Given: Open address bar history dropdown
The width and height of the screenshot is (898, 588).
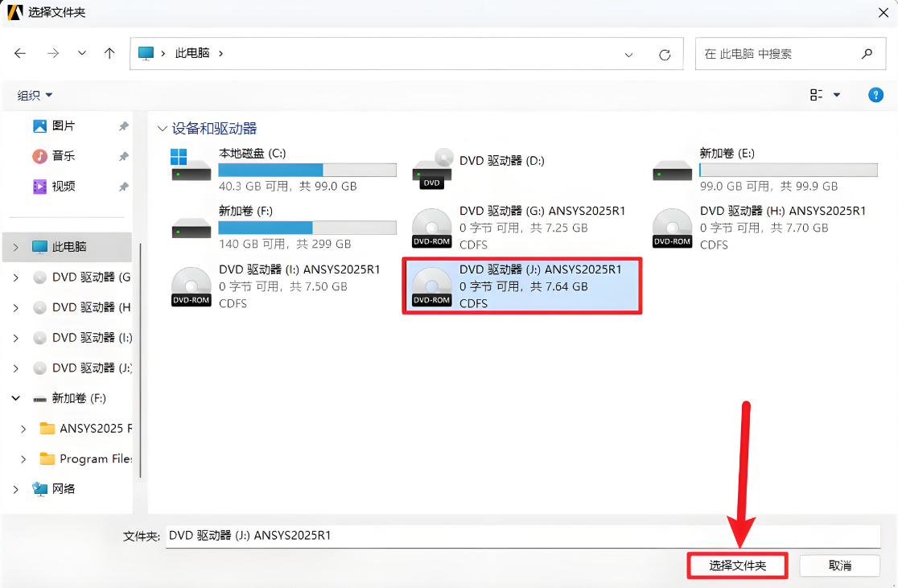Looking at the screenshot, I should [x=628, y=55].
